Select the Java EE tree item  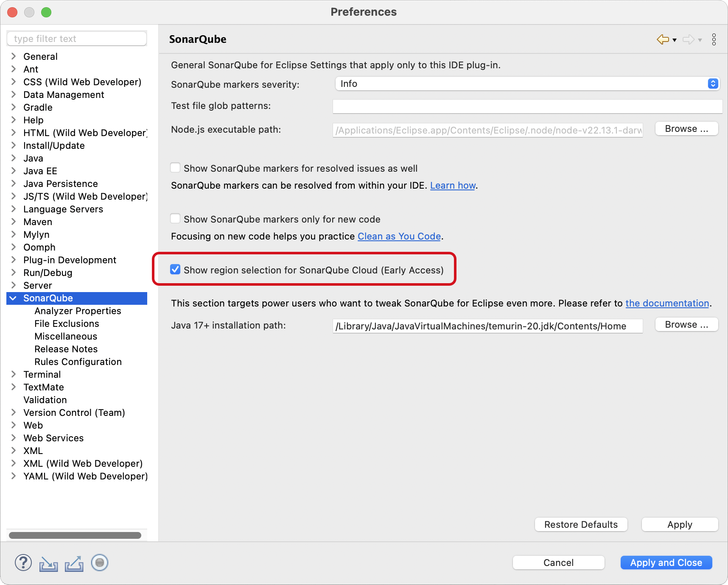click(40, 171)
